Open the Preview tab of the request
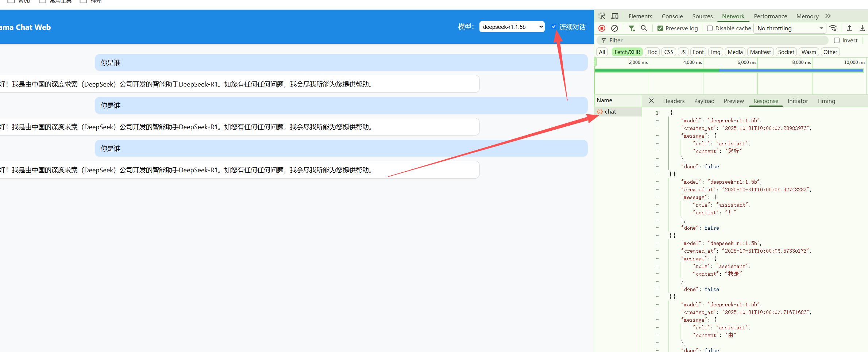 tap(734, 101)
